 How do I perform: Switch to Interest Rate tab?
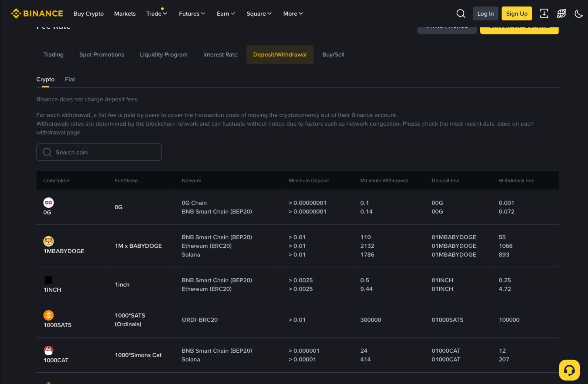coord(220,54)
